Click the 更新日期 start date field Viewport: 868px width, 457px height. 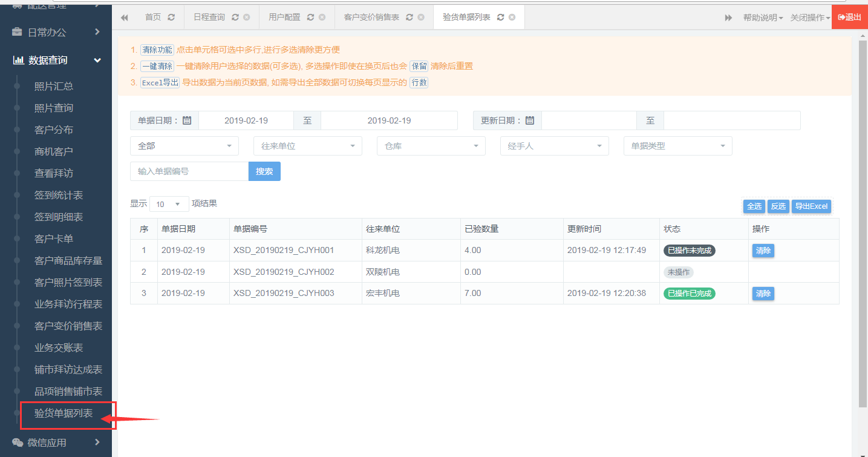click(x=589, y=120)
